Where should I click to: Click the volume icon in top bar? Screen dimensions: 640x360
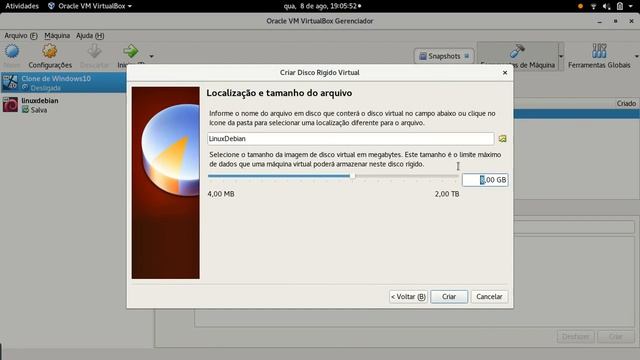pos(607,6)
